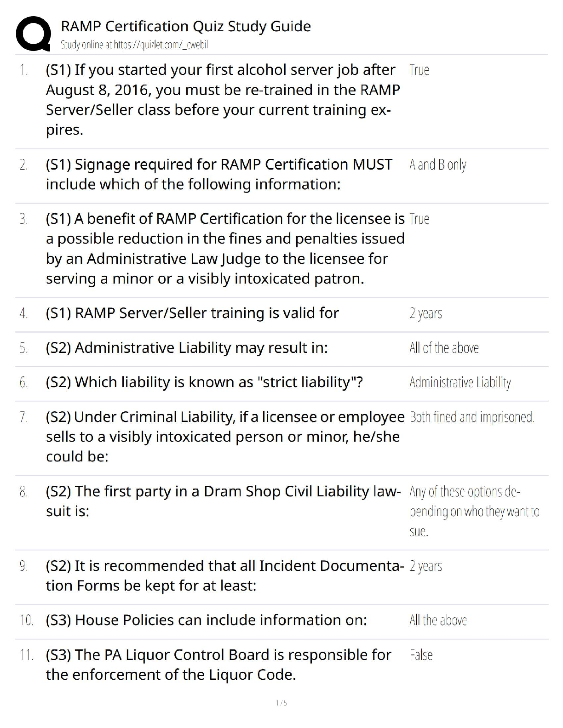Click the Quizlet Q logo icon
The width and height of the screenshot is (563, 728).
(33, 34)
